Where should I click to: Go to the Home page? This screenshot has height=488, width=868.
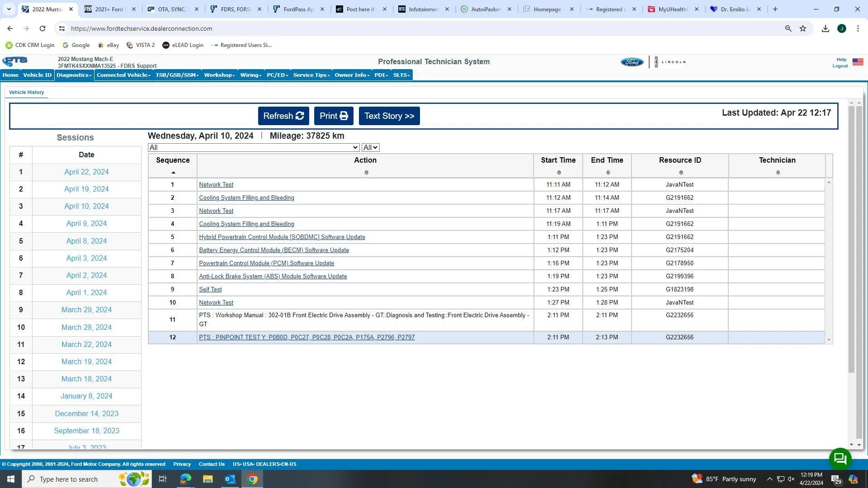10,75
